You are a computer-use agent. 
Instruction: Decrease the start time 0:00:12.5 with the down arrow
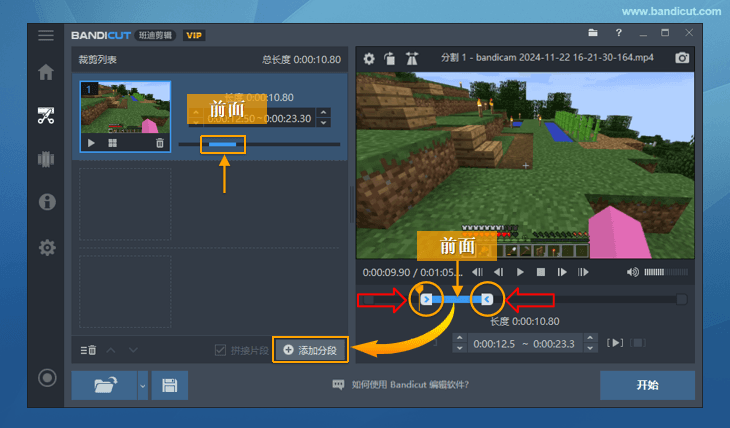point(460,348)
